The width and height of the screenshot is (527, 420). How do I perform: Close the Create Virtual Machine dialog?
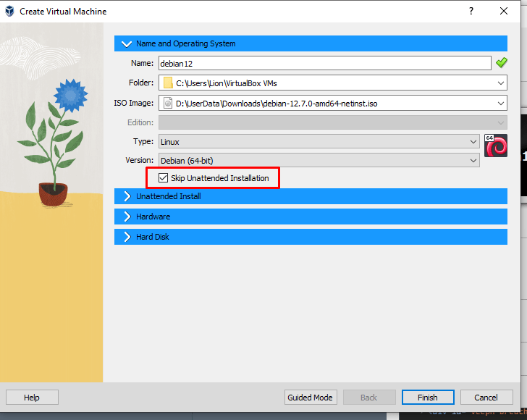(x=504, y=11)
